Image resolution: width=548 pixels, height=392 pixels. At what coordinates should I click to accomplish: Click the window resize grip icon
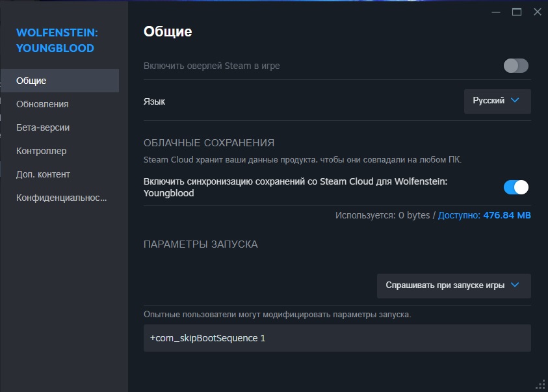541,384
